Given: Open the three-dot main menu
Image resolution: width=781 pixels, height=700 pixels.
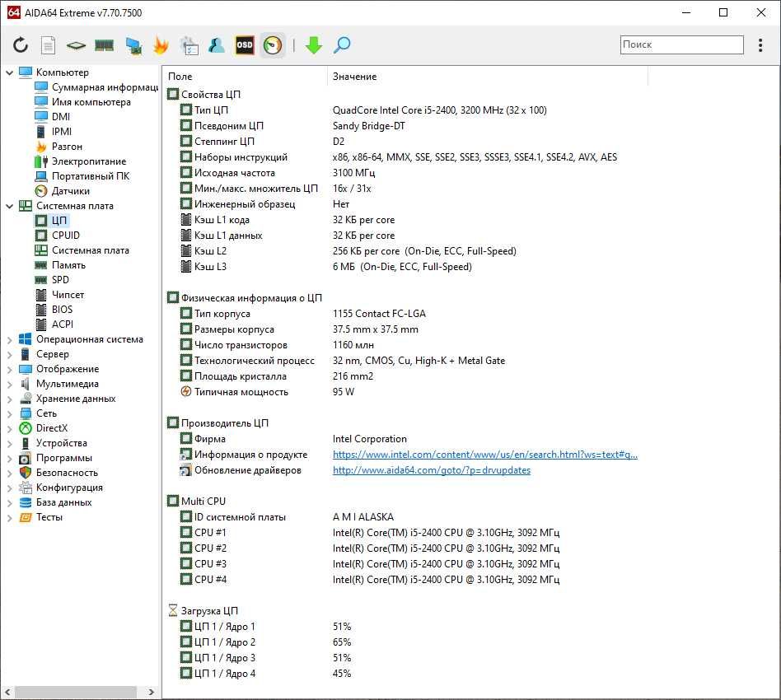Looking at the screenshot, I should pyautogui.click(x=760, y=45).
